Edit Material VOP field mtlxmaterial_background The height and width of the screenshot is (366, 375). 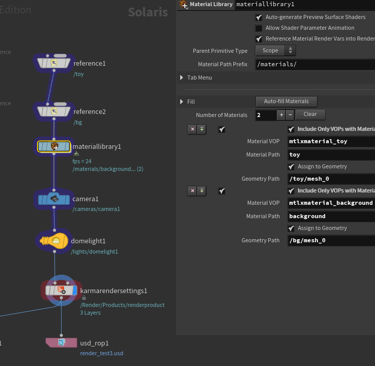pyautogui.click(x=331, y=203)
